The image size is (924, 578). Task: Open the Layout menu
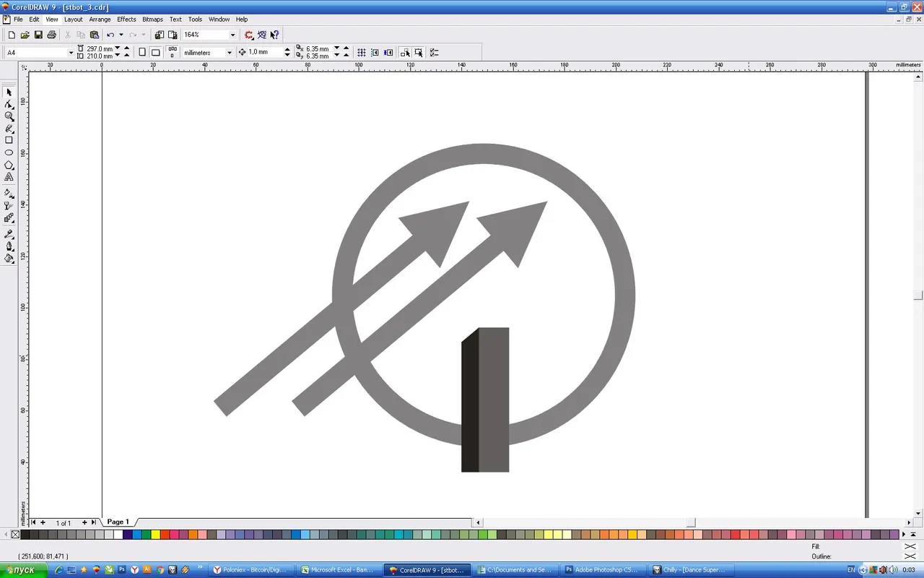tap(74, 20)
